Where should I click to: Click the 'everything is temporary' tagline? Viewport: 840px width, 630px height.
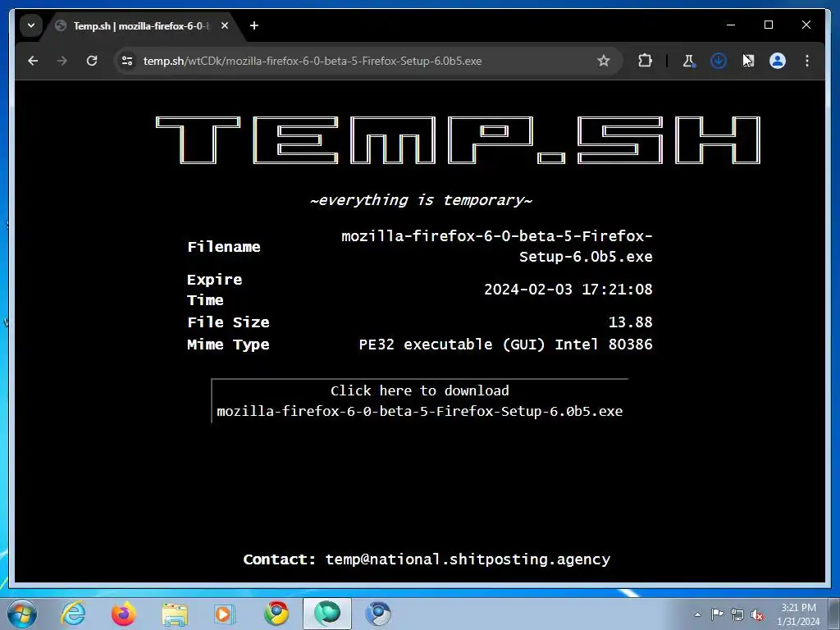coord(421,200)
